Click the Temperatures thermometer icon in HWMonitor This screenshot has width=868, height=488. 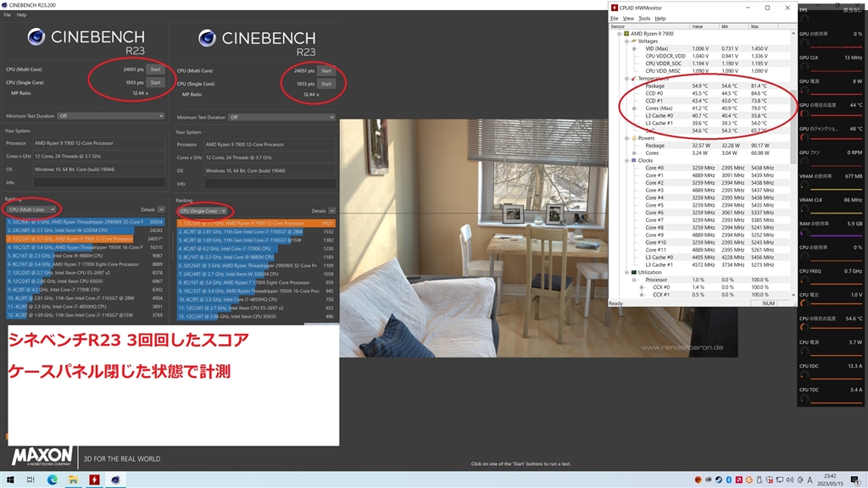(634, 79)
